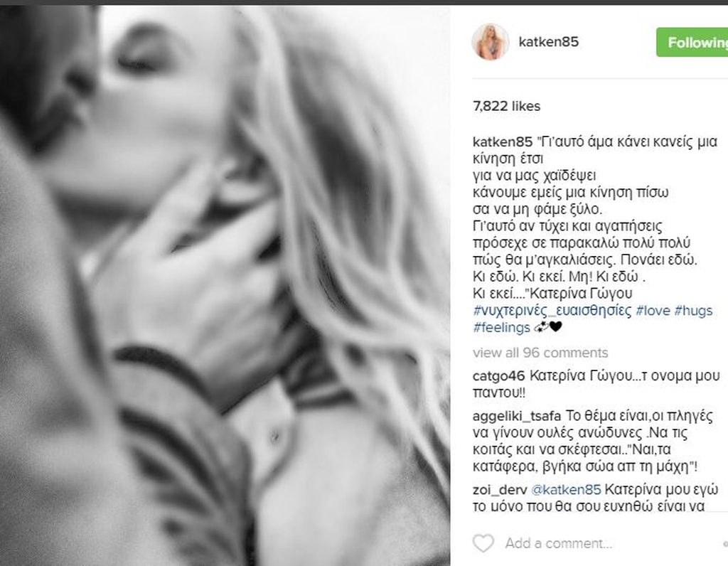Viewport: 728px width, 566px height.
Task: Open the #love hashtag
Action: (x=653, y=310)
